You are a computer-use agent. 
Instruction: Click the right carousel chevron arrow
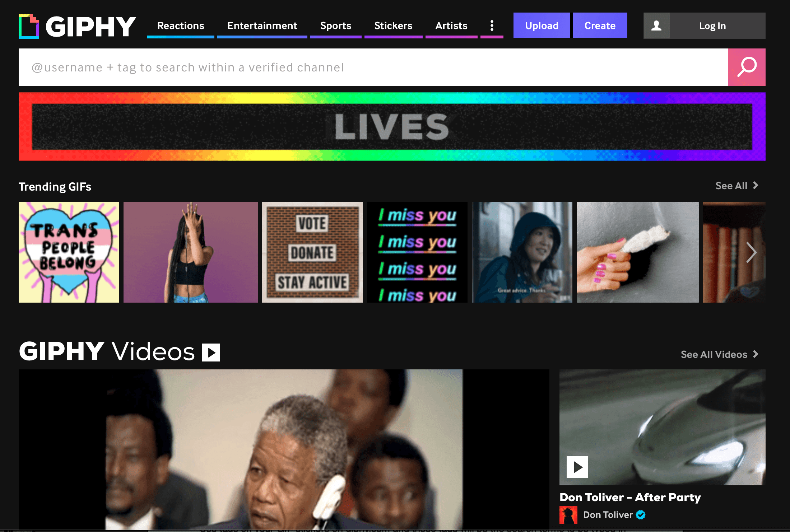(x=751, y=251)
